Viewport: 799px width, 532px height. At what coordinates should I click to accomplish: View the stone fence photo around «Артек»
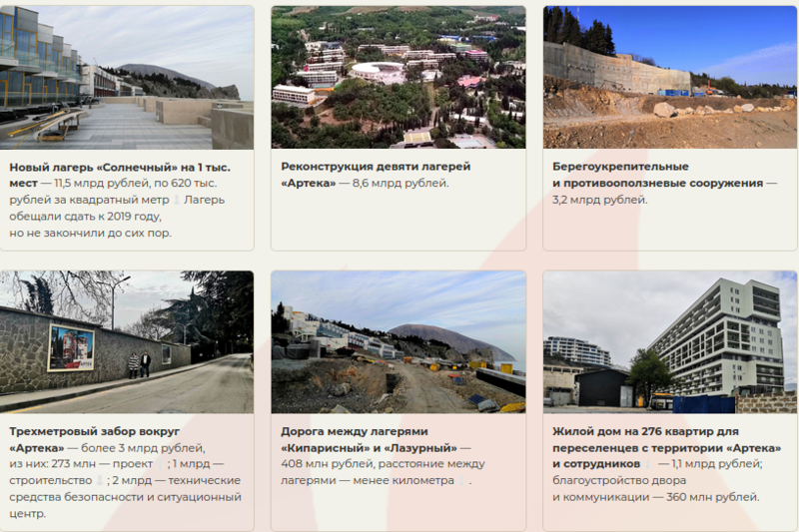tap(127, 341)
